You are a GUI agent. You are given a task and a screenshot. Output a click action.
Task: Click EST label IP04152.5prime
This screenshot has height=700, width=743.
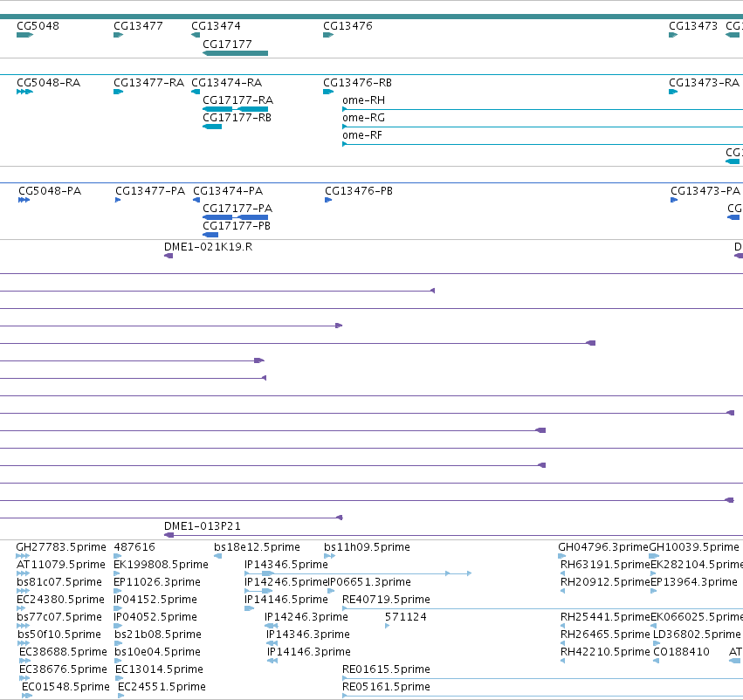(x=155, y=600)
